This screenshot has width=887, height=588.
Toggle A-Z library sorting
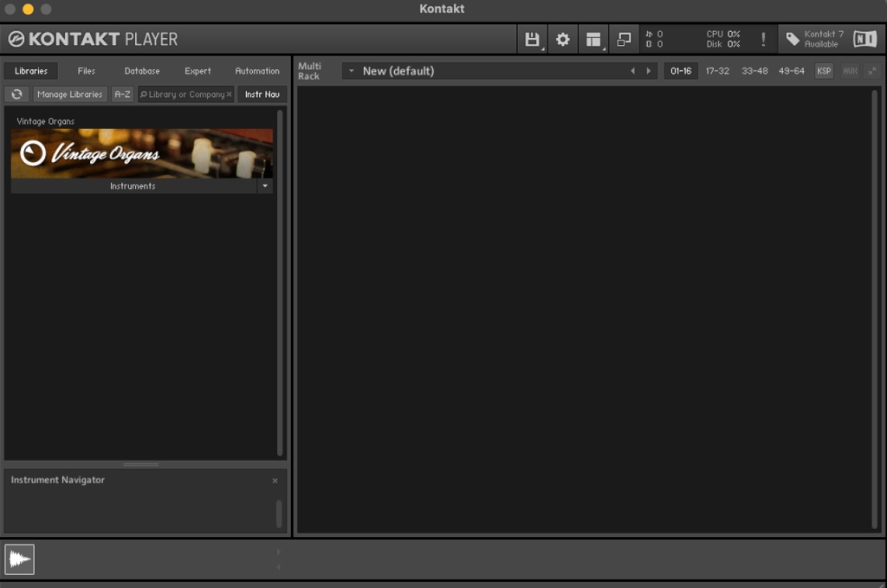(x=122, y=94)
